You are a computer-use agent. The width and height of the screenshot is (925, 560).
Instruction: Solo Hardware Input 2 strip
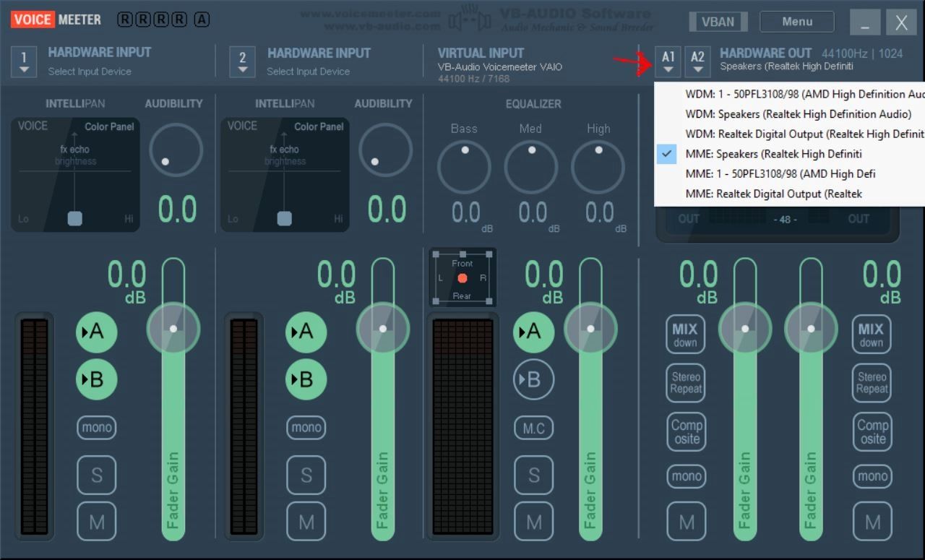coord(306,475)
